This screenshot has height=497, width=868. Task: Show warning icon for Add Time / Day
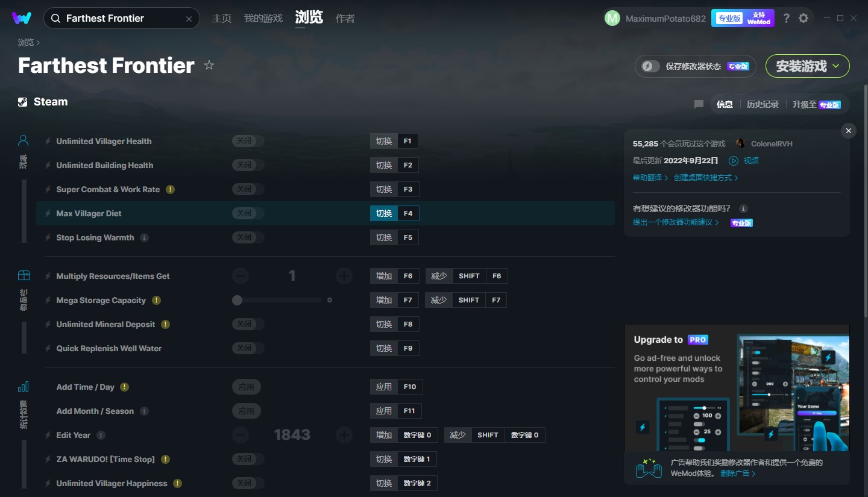point(125,387)
